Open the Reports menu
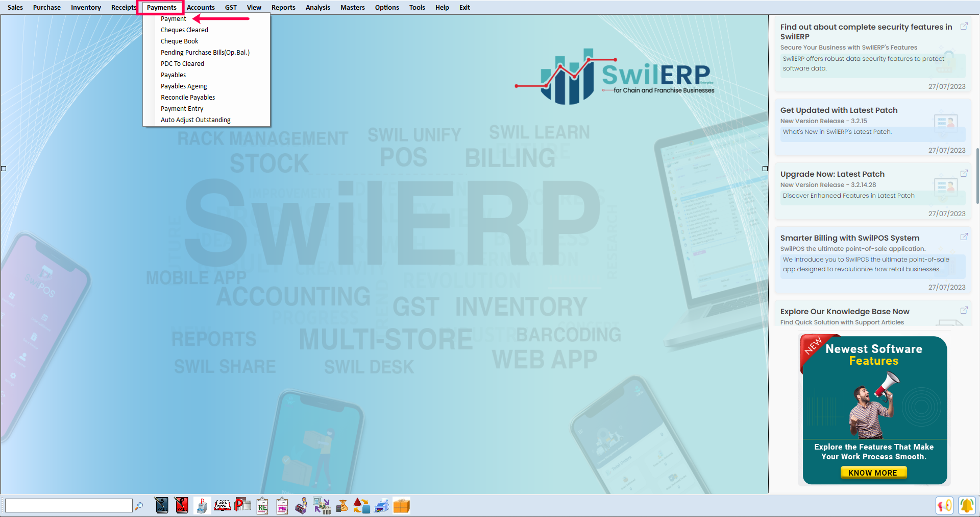 tap(283, 7)
